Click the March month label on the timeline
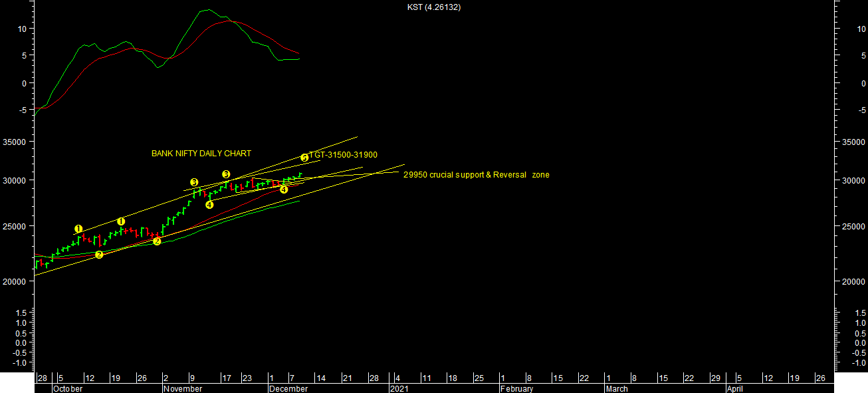The image size is (868, 393). (x=616, y=388)
